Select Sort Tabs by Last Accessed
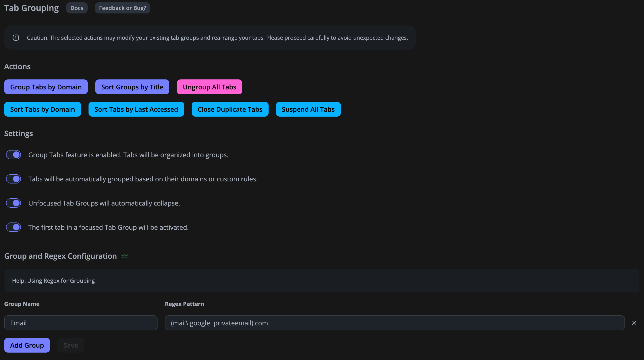 tap(136, 109)
